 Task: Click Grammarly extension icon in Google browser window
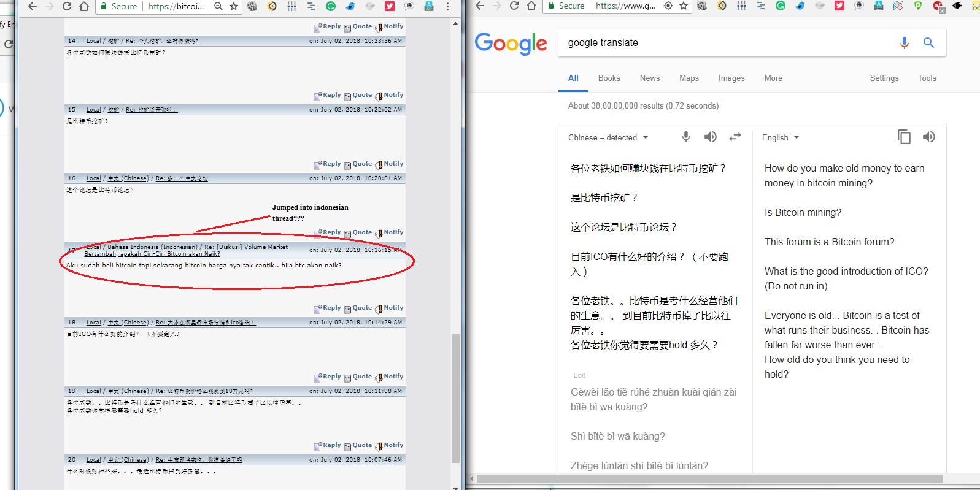pos(781,6)
